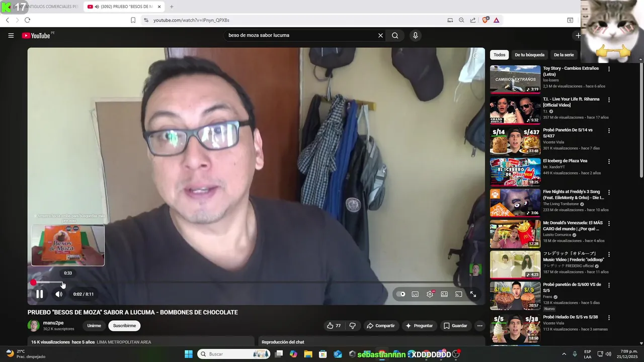Subscribe with the Suscribirme button

point(124,326)
